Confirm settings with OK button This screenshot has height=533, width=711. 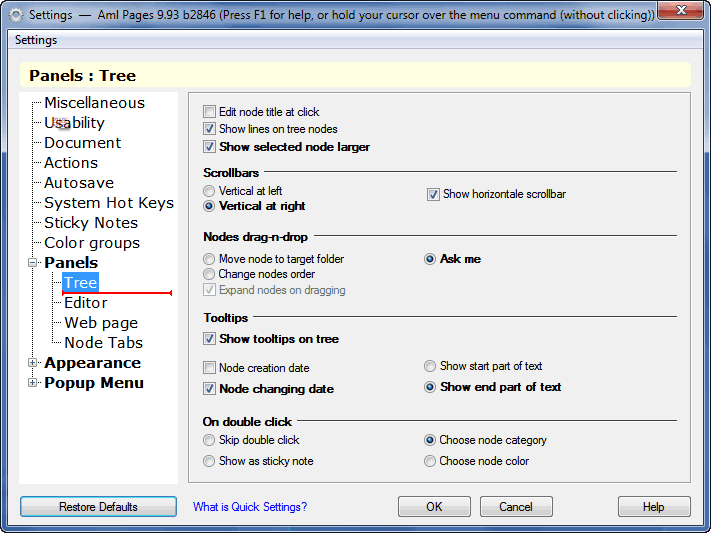coord(434,507)
